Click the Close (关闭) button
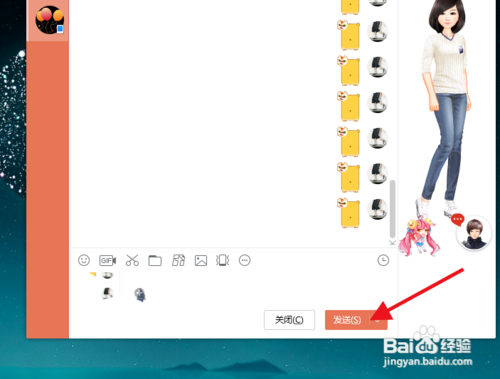Screen dimensions: 500x379 click(289, 320)
